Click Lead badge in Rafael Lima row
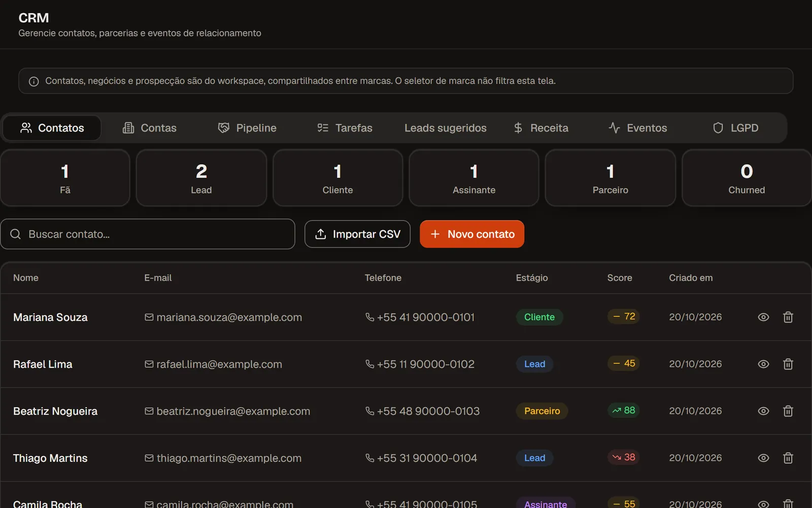The width and height of the screenshot is (812, 508). pyautogui.click(x=535, y=364)
